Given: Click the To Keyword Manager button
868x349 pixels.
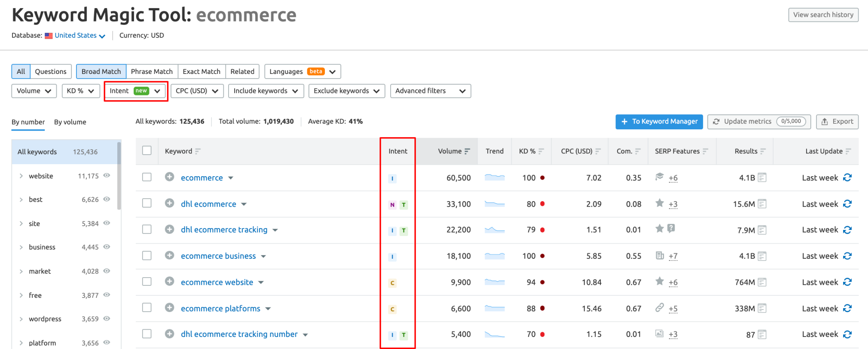Looking at the screenshot, I should point(659,122).
